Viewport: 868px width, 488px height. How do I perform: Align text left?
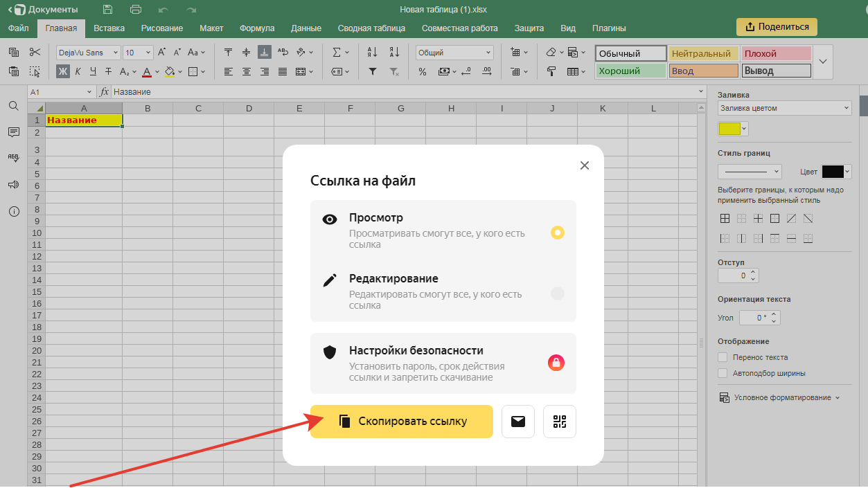click(229, 71)
